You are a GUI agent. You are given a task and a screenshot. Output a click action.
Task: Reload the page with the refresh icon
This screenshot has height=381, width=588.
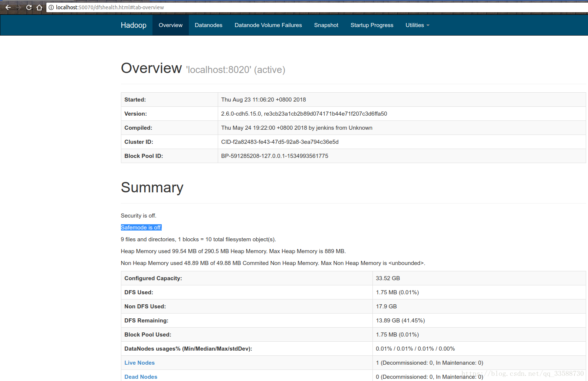[x=29, y=7]
